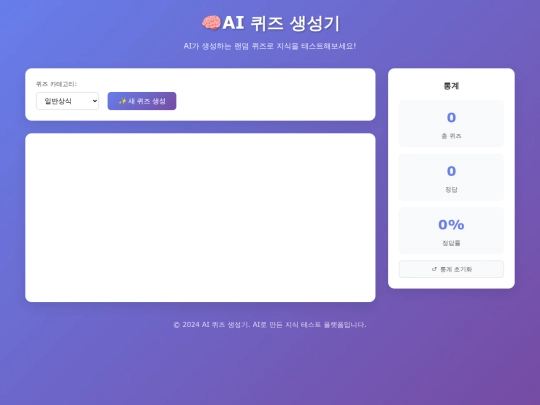
Task: Click inside the empty quiz content panel
Action: click(200, 217)
